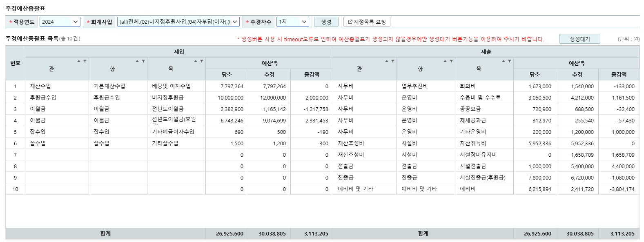Click the sort arrow in 세출 항 column
Viewport: 644px width, 242px height.
point(445,61)
